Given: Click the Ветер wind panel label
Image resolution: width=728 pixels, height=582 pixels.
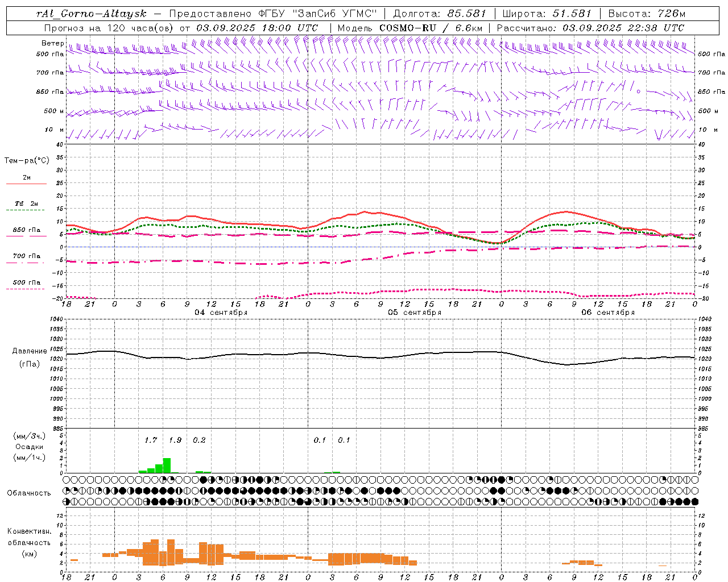Looking at the screenshot, I should (x=53, y=43).
